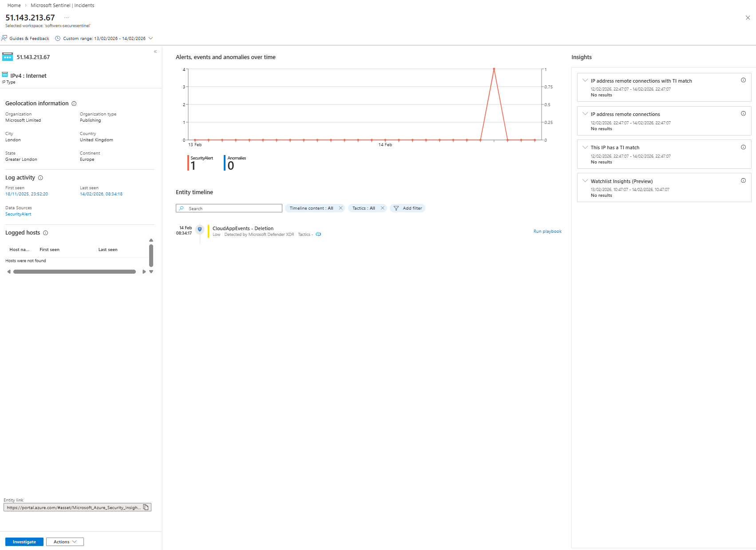Click the search magnifier icon in timeline search
The height and width of the screenshot is (550, 756).
(x=182, y=208)
